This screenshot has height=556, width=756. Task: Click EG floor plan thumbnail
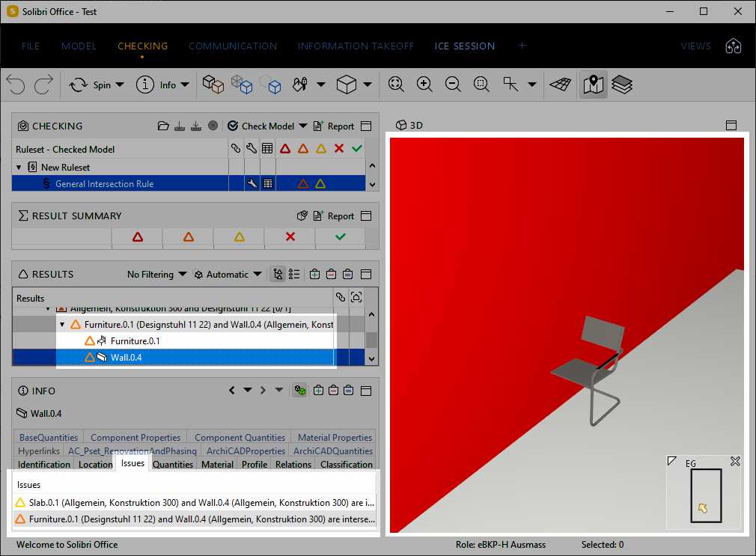coord(706,495)
